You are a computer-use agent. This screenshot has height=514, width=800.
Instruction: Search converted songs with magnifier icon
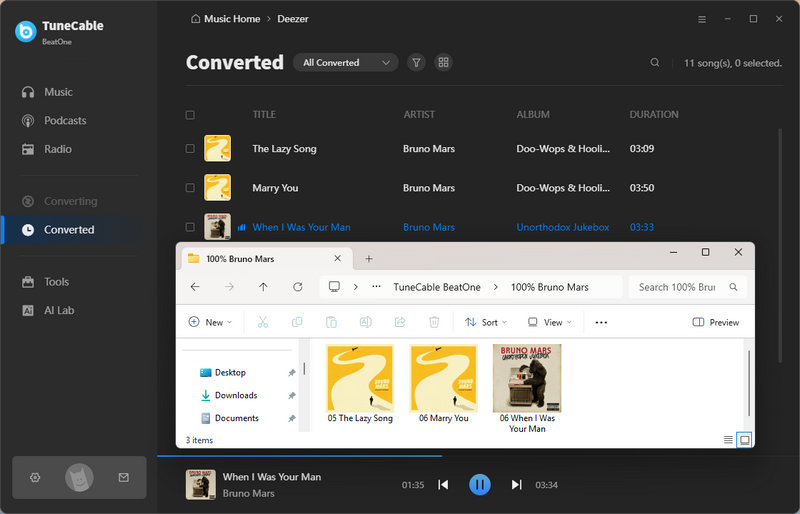coord(655,62)
